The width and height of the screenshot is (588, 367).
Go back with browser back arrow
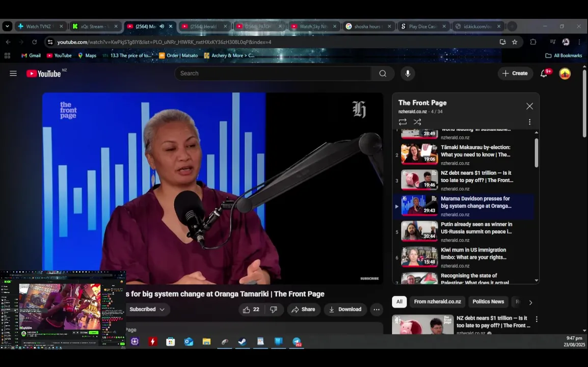click(8, 42)
